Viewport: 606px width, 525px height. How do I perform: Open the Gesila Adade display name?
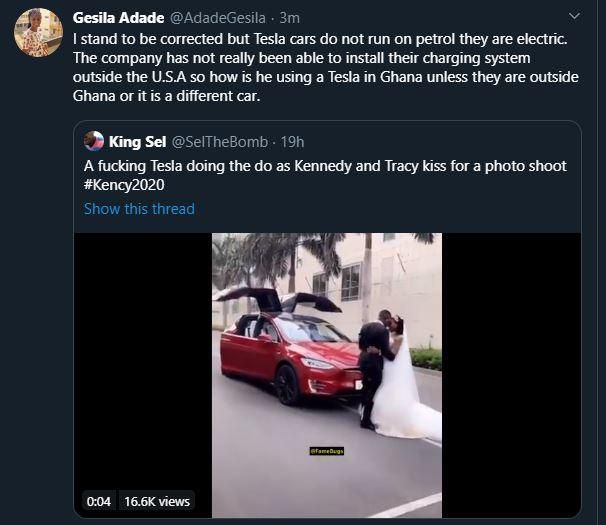point(119,17)
